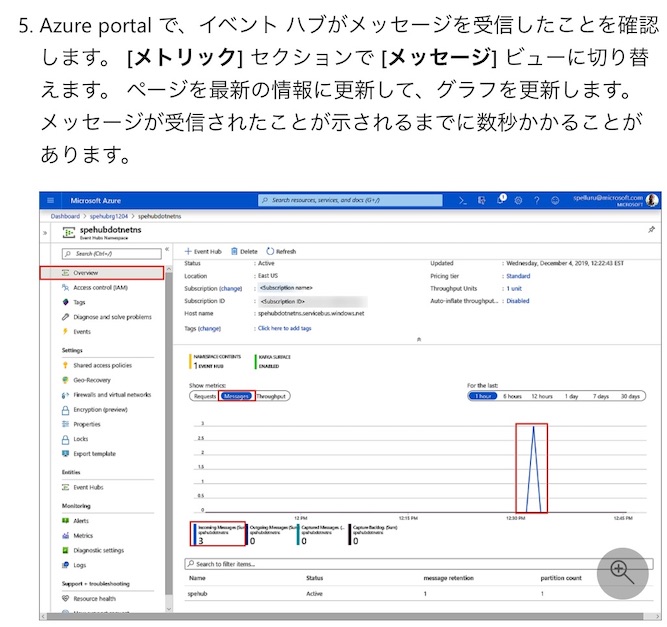Click the Tags sidebar icon
This screenshot has height=627, width=667.
point(65,302)
